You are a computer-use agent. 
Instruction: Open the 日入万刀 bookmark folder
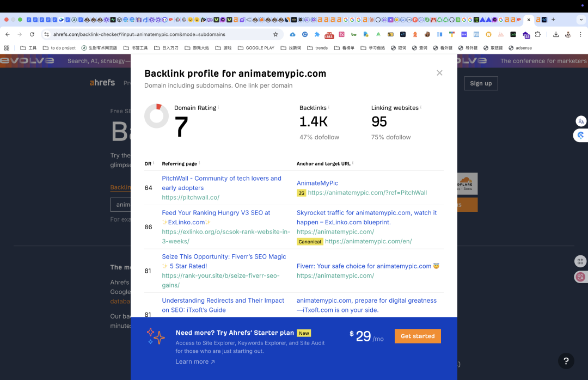[166, 48]
